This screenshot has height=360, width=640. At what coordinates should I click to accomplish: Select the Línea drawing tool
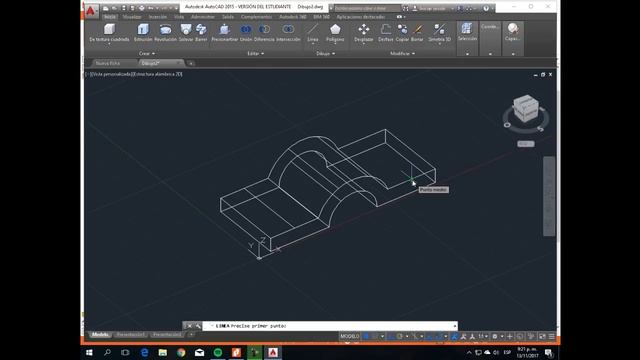(313, 33)
